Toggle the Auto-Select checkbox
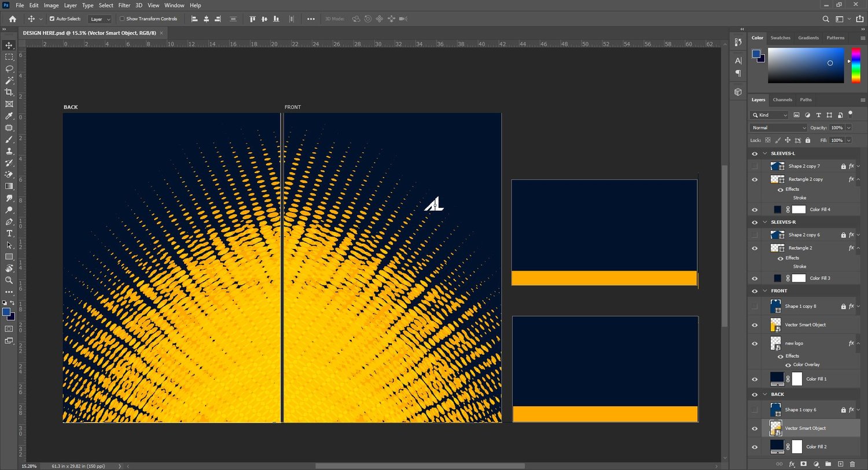868x470 pixels. (52, 19)
